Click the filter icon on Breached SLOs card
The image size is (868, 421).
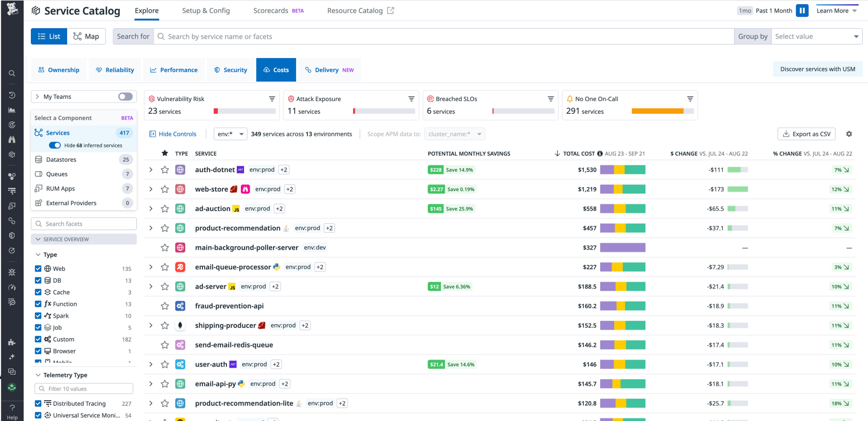pos(550,99)
